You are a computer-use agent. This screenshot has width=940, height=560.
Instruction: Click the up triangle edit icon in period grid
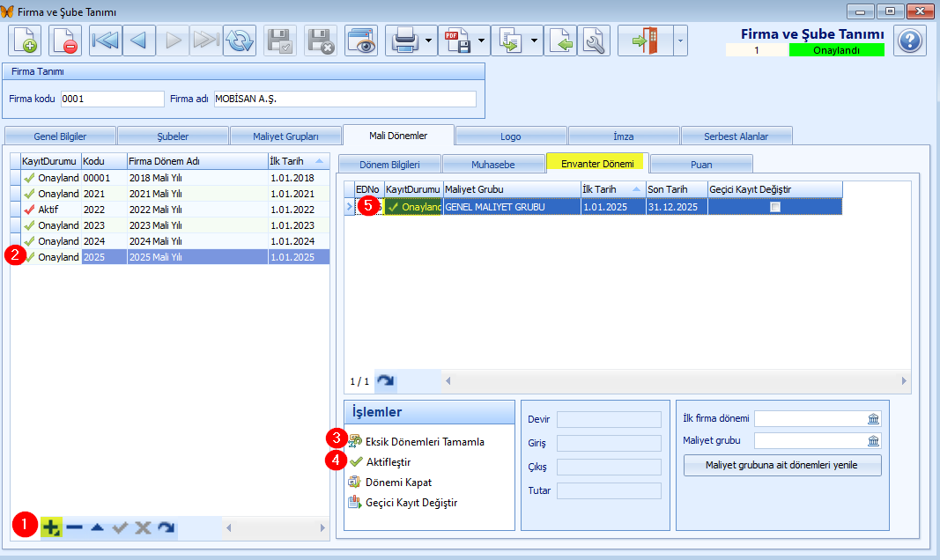[x=97, y=527]
